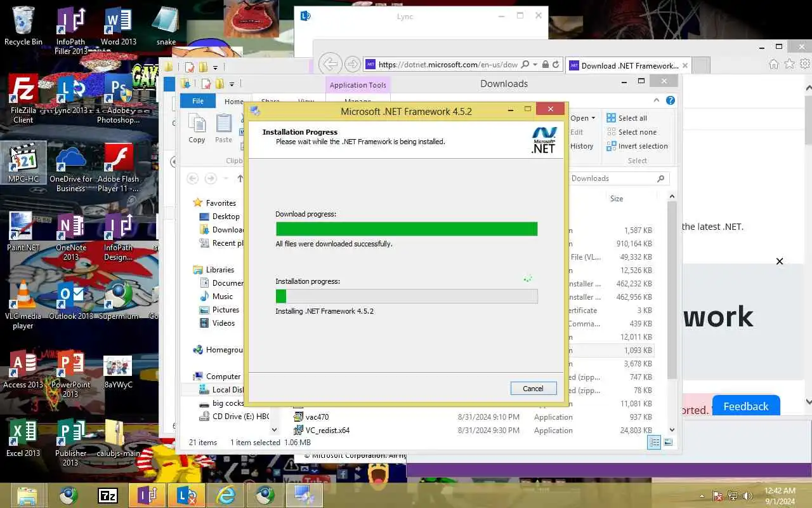This screenshot has height=508, width=812.
Task: Switch Explorer to details view button
Action: coord(655,443)
